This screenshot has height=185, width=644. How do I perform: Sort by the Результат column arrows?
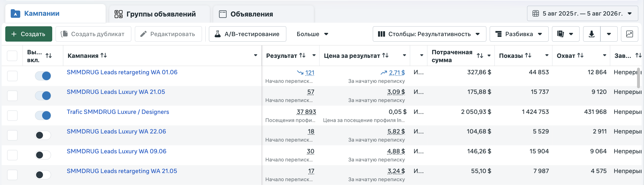click(302, 55)
